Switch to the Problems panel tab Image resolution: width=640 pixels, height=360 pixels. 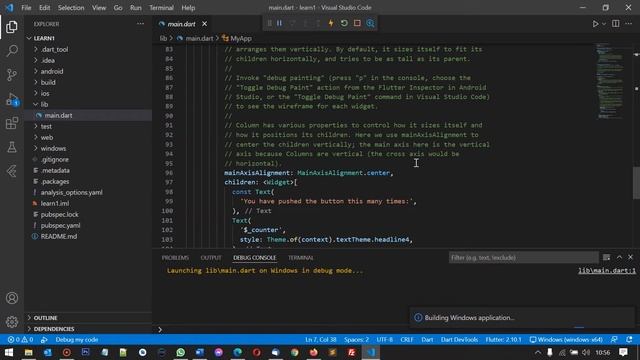(x=175, y=258)
